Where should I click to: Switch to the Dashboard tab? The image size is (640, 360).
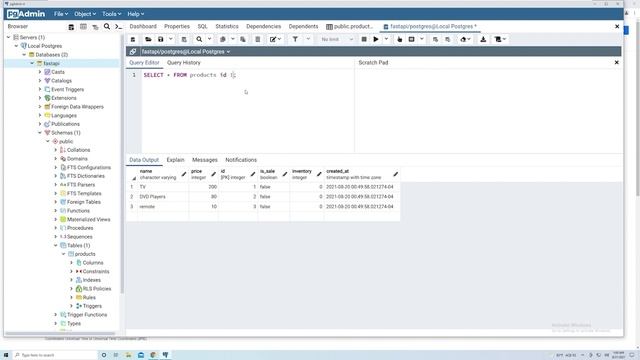143,26
